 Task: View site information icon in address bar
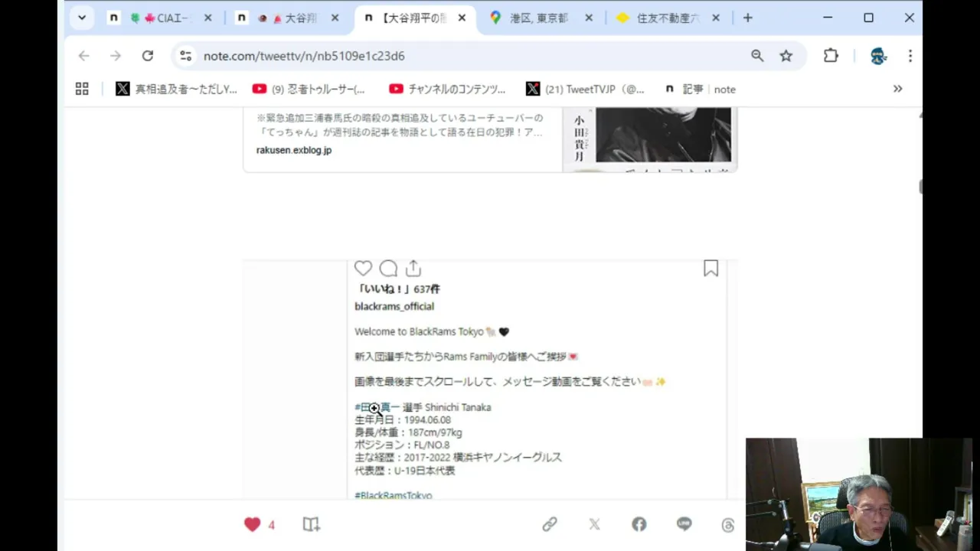[x=185, y=56]
